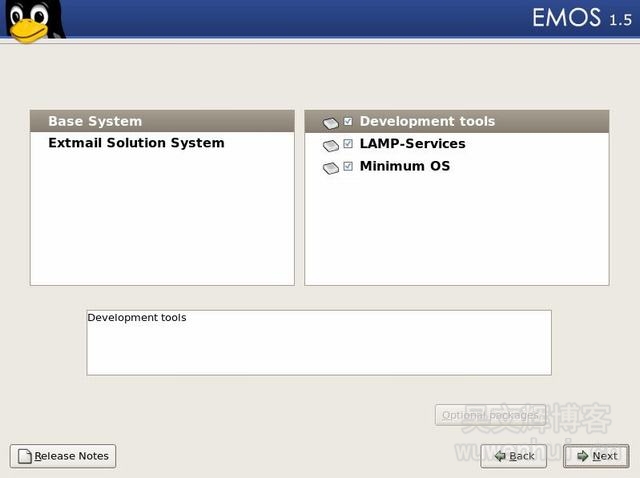
Task: Go to the previous step with Back
Action: click(x=513, y=456)
